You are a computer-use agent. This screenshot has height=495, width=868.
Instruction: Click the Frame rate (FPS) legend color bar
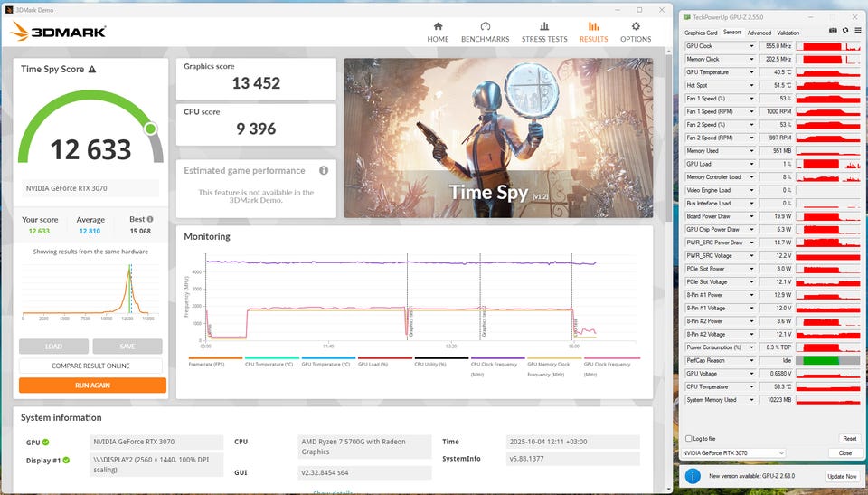click(x=215, y=358)
